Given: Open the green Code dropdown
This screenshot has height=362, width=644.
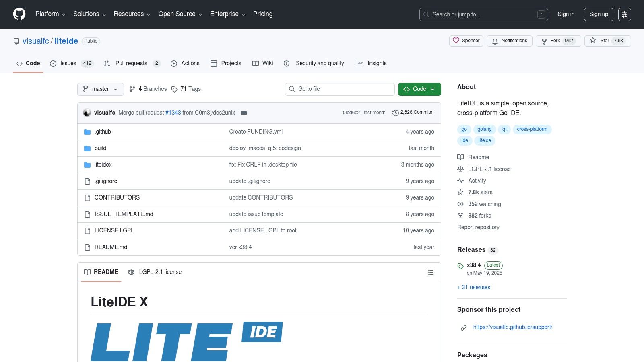Looking at the screenshot, I should [419, 89].
